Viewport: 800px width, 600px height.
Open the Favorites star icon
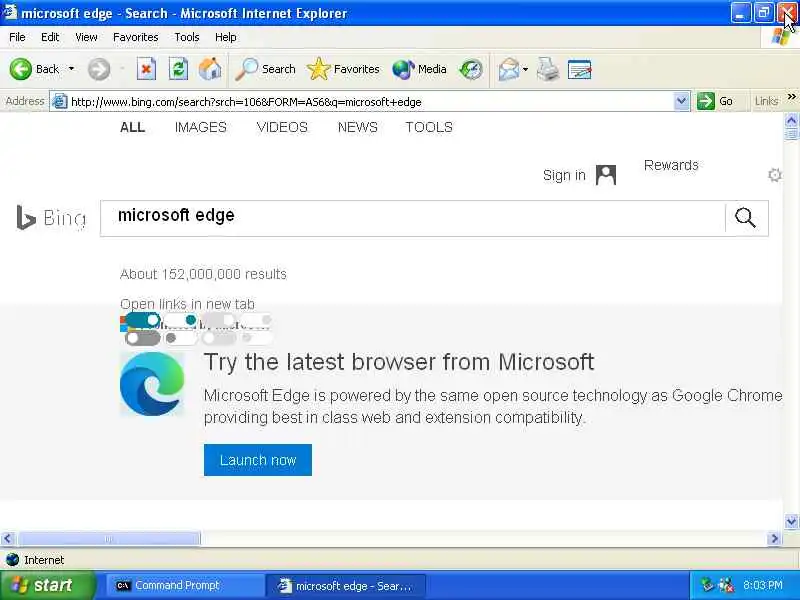[318, 69]
